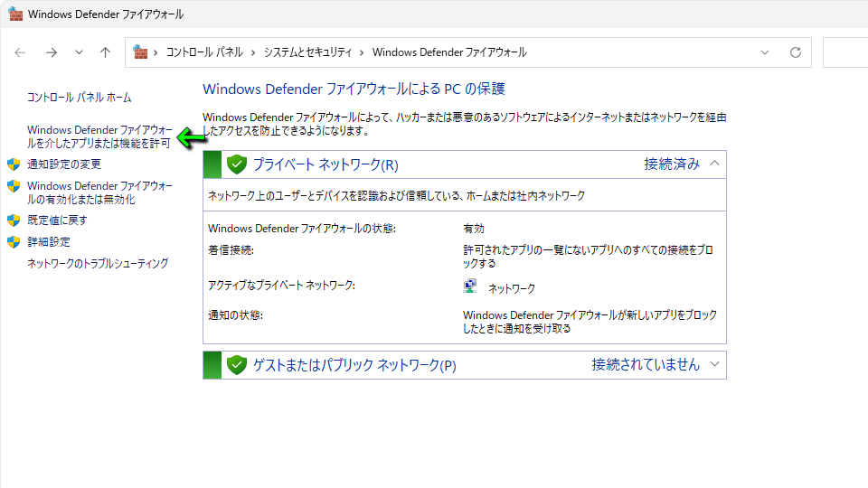Click green shield icon for パブリック ネットワーク
This screenshot has height=488, width=868.
pos(236,365)
